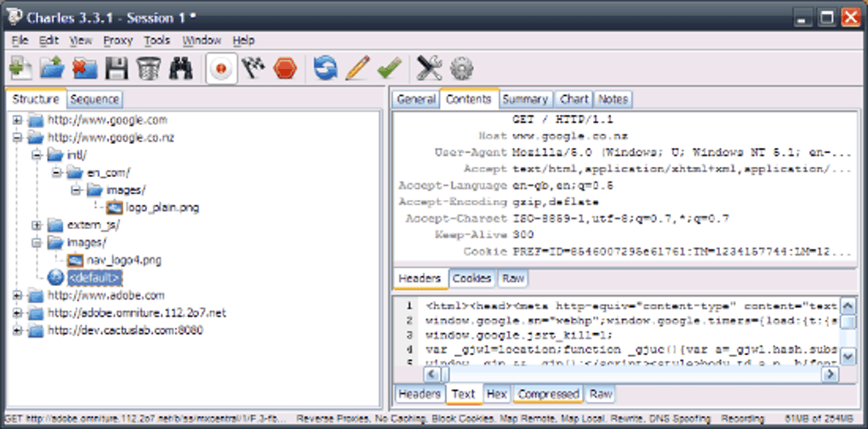Image resolution: width=868 pixels, height=429 pixels.
Task: Open the Edit menu
Action: pos(49,40)
